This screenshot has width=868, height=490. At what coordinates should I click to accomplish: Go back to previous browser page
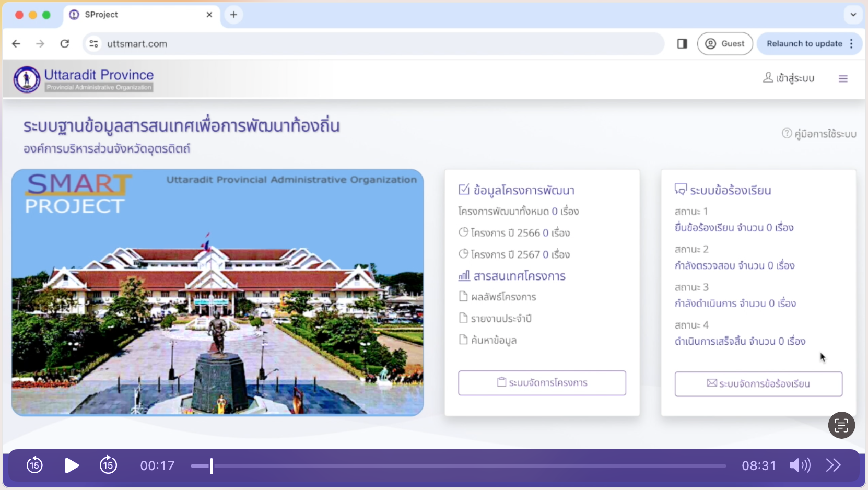pyautogui.click(x=16, y=44)
